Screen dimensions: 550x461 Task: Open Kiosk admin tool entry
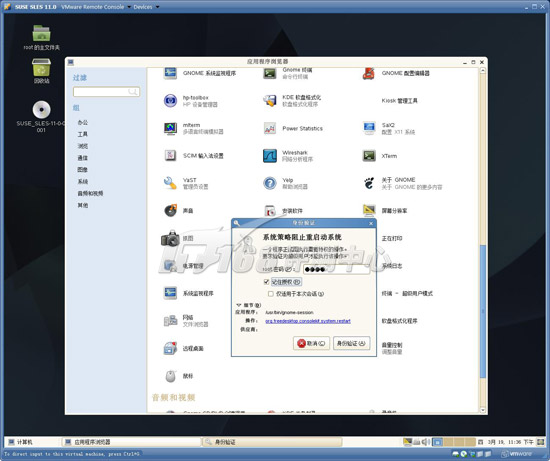400,101
